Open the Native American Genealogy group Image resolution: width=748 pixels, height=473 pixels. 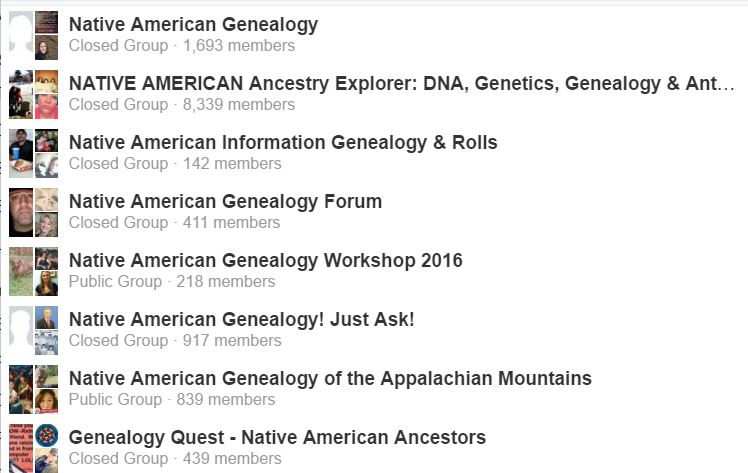[x=193, y=25]
